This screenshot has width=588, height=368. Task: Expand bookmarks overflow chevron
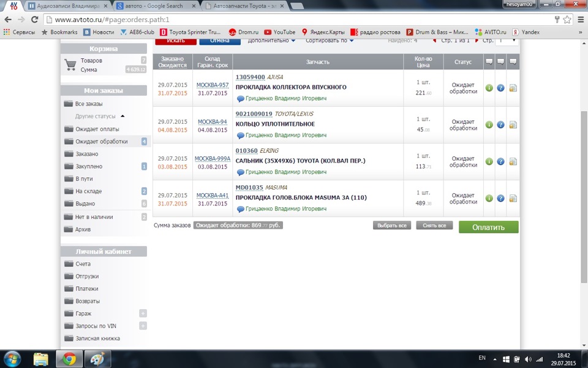click(581, 33)
